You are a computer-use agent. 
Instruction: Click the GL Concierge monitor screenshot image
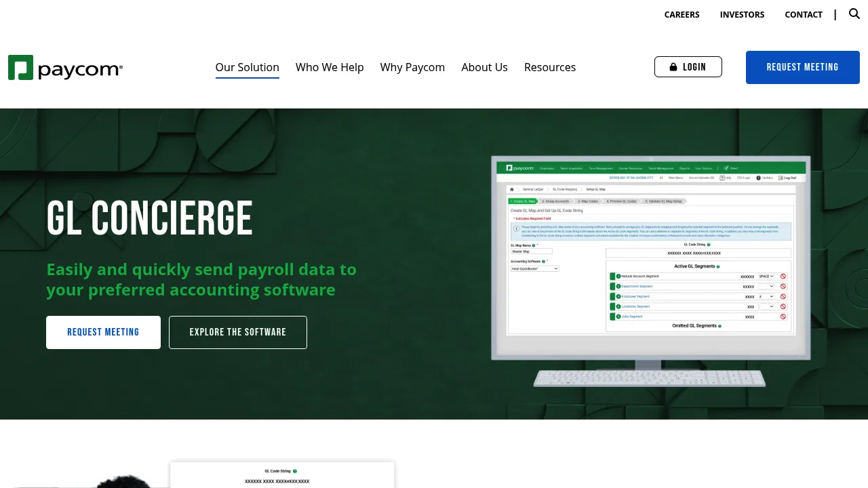(x=650, y=272)
